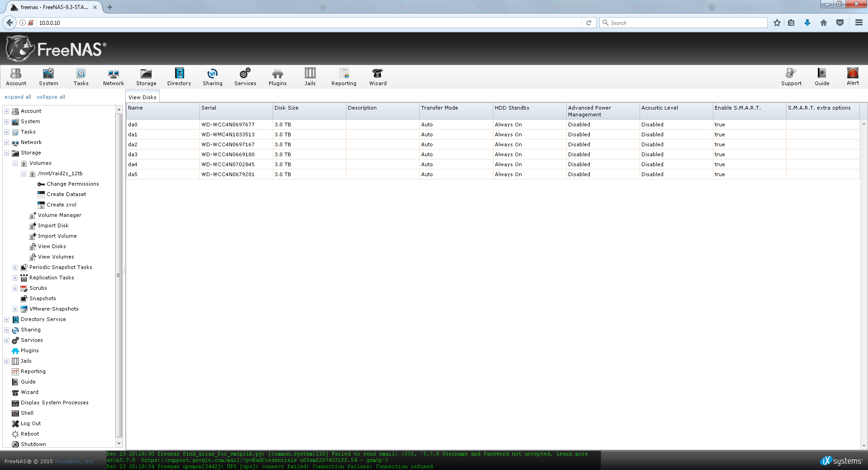Expand the Scrubs tree node
868x470 pixels.
pyautogui.click(x=15, y=288)
